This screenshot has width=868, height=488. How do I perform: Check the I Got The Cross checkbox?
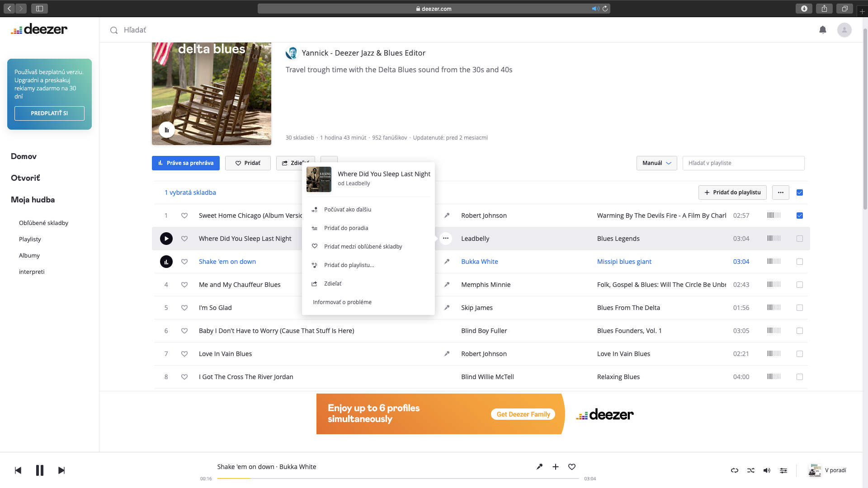(x=800, y=377)
